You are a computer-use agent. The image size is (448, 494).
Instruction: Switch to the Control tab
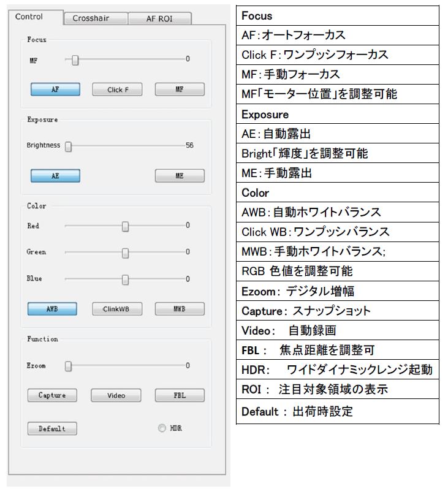(x=36, y=17)
